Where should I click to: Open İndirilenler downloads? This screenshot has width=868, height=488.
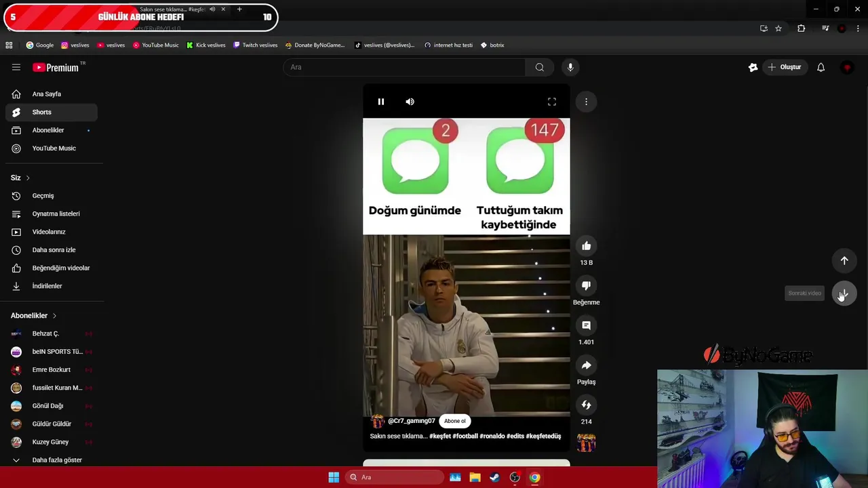coord(52,286)
